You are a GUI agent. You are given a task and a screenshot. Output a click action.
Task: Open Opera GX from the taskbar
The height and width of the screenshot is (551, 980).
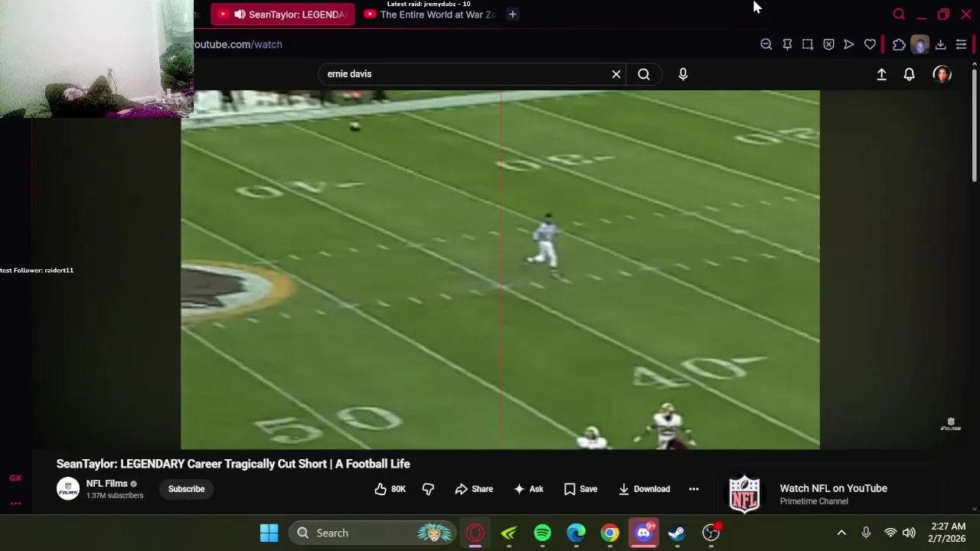click(x=475, y=533)
